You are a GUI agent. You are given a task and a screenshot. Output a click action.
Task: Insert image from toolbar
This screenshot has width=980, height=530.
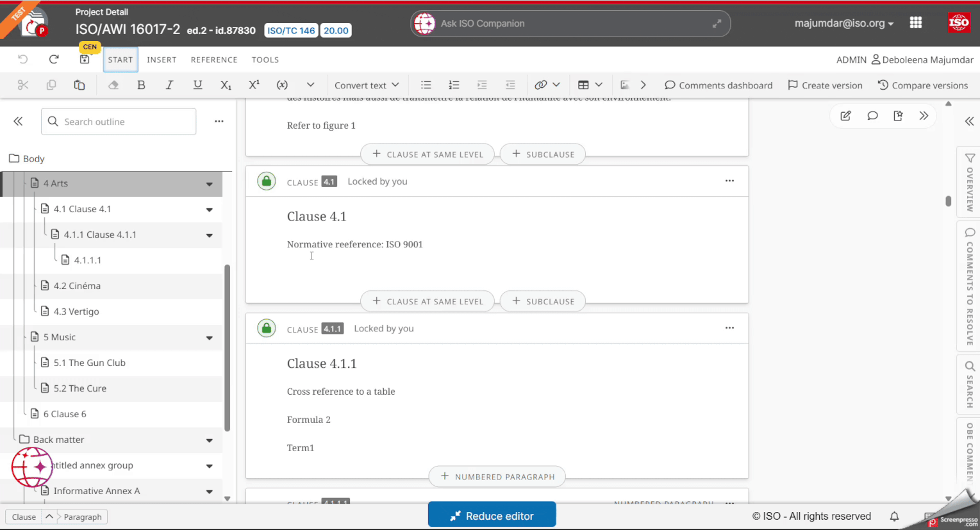click(625, 85)
